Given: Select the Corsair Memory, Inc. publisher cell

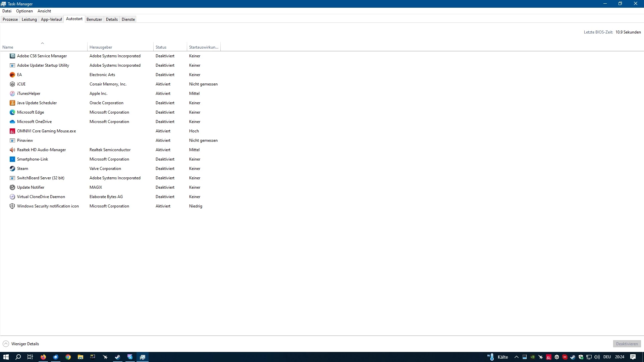Looking at the screenshot, I should pos(108,84).
